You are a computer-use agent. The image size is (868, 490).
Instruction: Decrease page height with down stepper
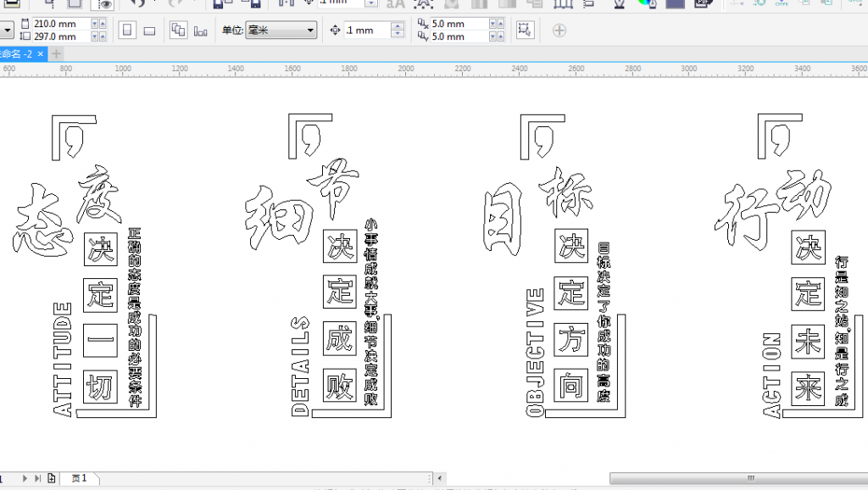click(94, 36)
